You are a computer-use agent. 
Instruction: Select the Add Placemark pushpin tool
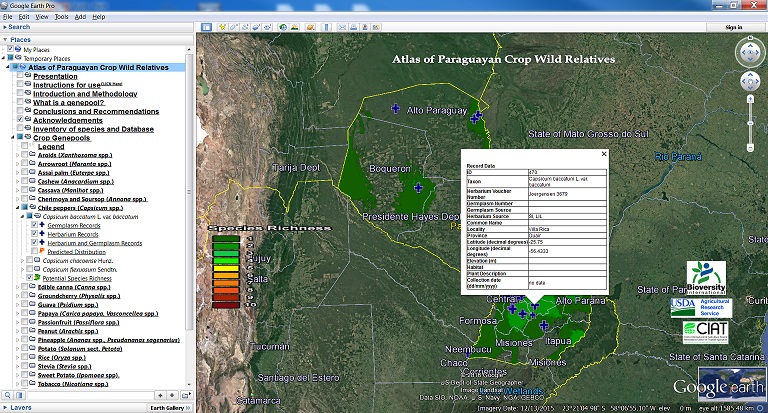[x=222, y=27]
